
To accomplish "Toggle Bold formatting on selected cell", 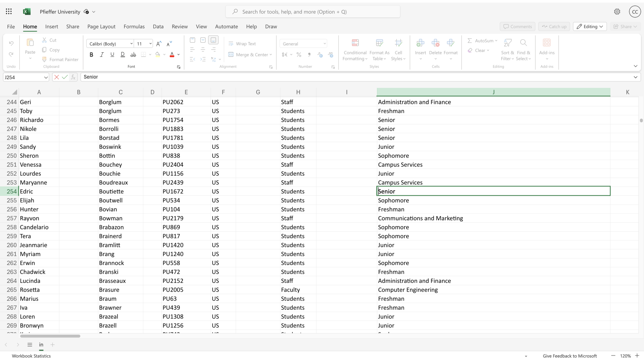I will coord(92,54).
